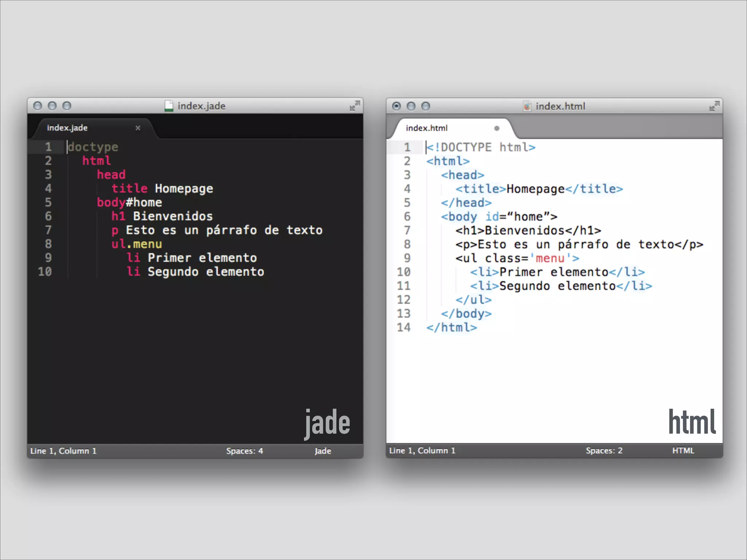Toggle fullscreen in the index.jade window

(x=355, y=106)
